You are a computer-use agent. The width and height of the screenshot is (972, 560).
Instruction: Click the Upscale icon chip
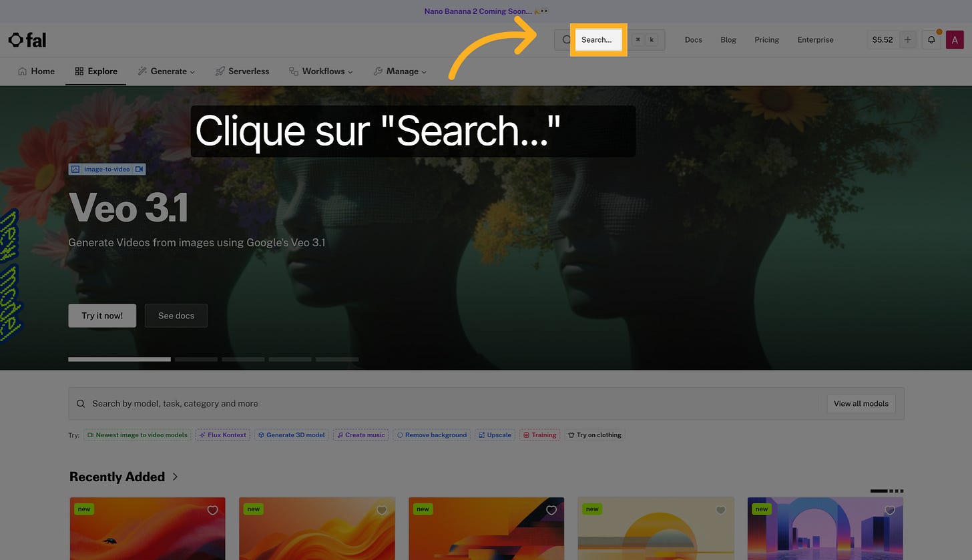coord(481,435)
